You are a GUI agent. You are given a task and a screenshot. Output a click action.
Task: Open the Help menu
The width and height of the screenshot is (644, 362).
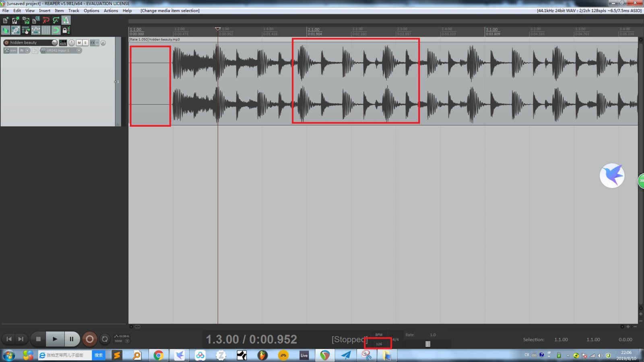pyautogui.click(x=127, y=10)
